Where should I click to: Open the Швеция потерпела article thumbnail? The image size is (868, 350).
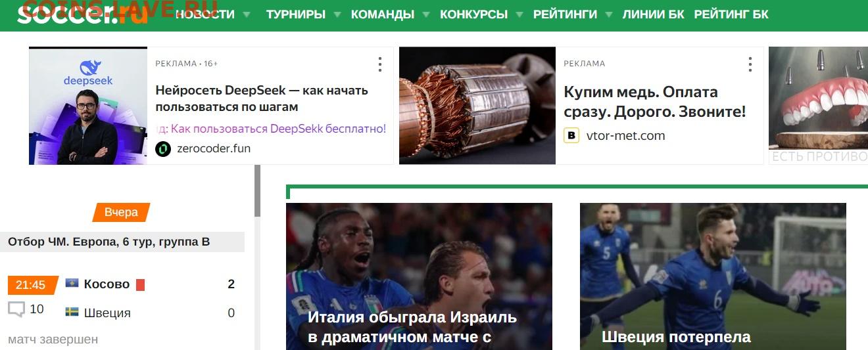tap(713, 276)
